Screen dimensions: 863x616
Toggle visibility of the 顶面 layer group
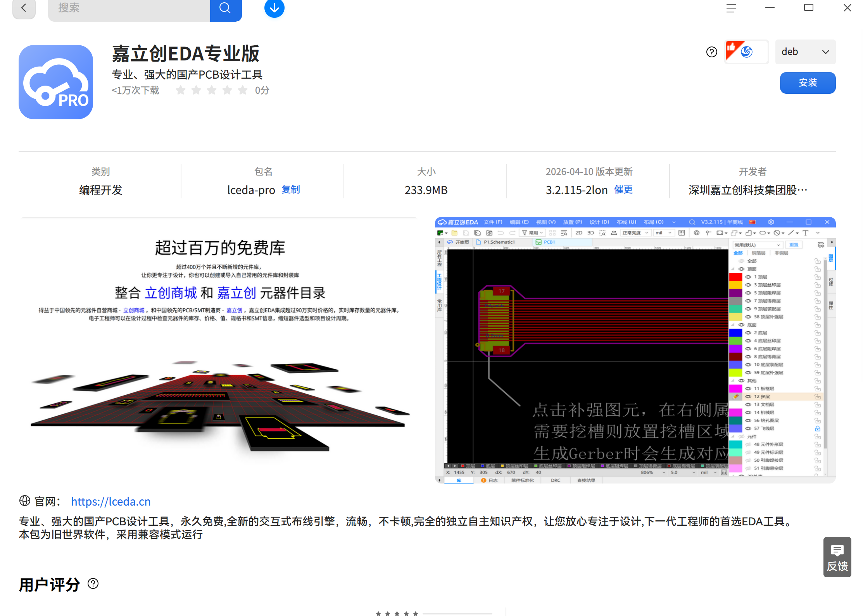click(741, 269)
